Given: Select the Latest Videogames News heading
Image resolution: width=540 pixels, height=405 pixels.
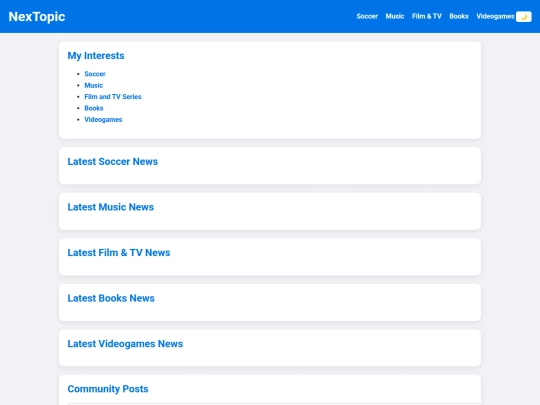Looking at the screenshot, I should [125, 344].
